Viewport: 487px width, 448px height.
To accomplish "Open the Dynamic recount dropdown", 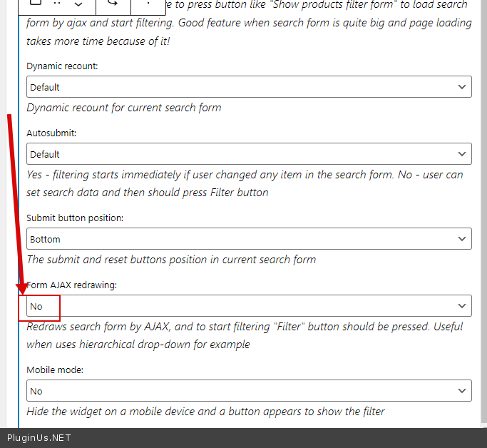I will 249,87.
